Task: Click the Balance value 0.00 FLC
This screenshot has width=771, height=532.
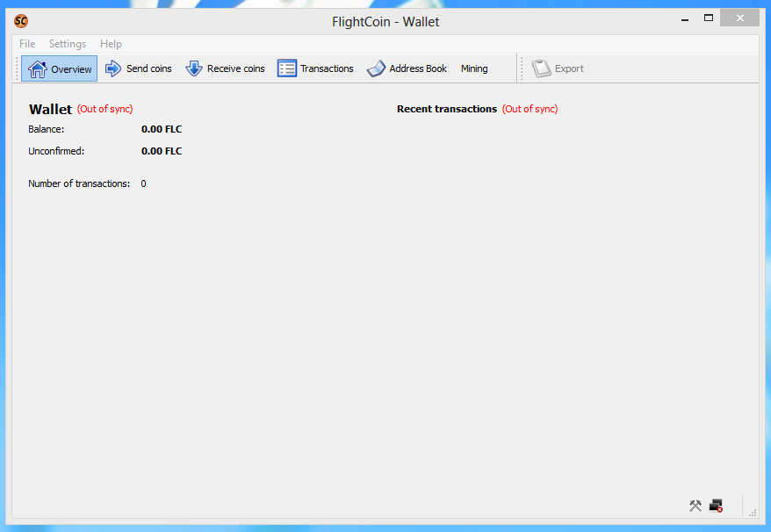Action: pyautogui.click(x=162, y=129)
